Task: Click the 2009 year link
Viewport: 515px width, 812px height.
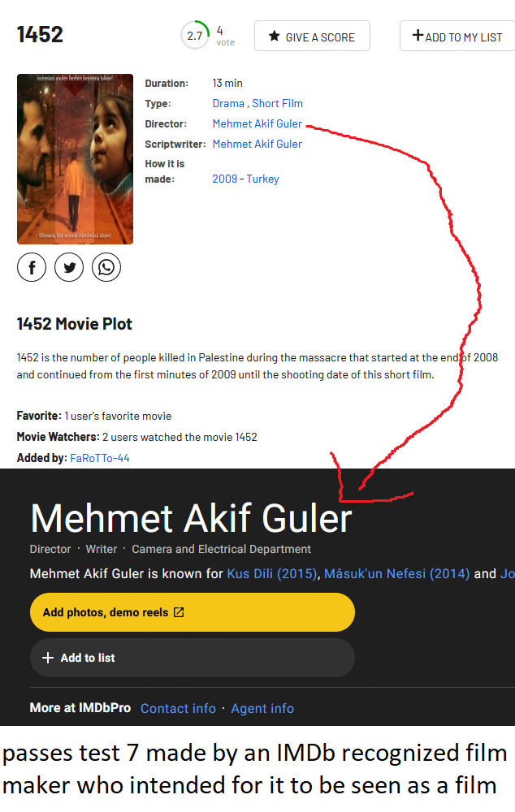Action: click(x=225, y=179)
